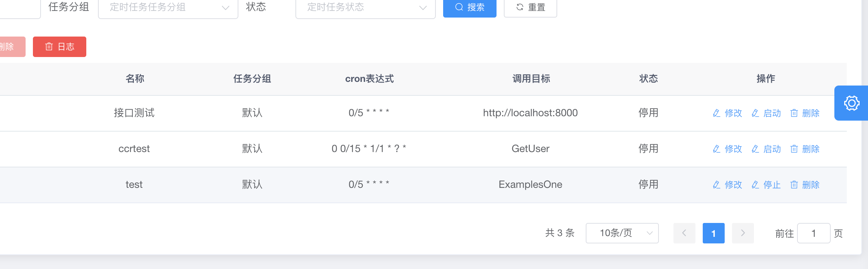This screenshot has width=868, height=269.
Task: Select the 接口测试 name cell
Action: click(x=134, y=113)
